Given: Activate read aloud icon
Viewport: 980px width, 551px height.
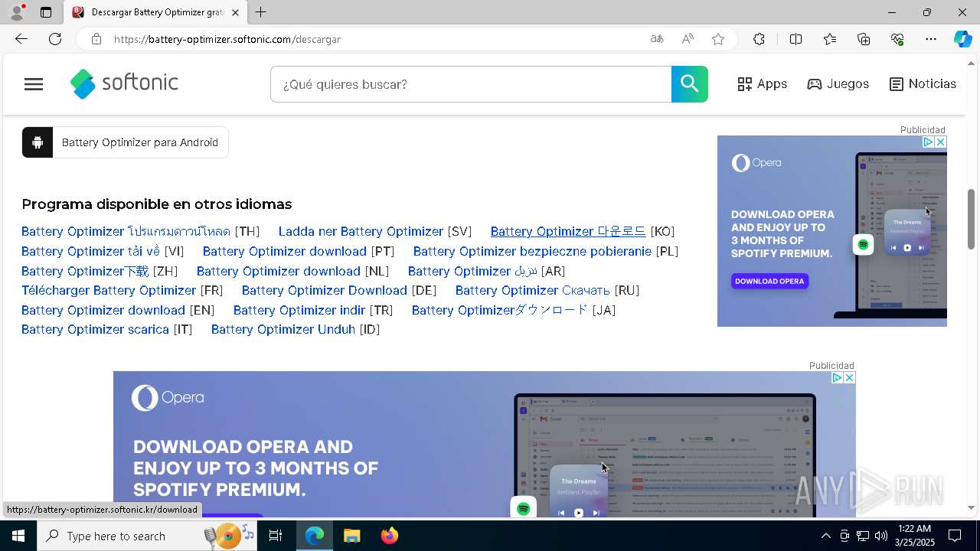Looking at the screenshot, I should tap(688, 39).
